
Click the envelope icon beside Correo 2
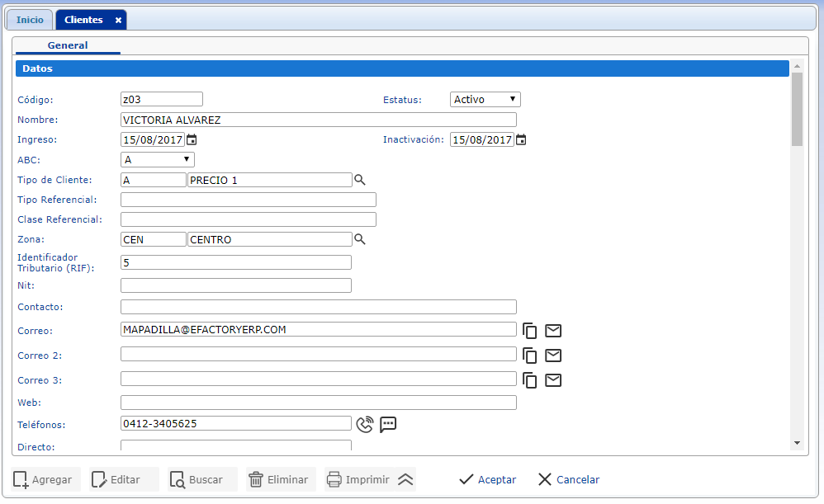553,356
